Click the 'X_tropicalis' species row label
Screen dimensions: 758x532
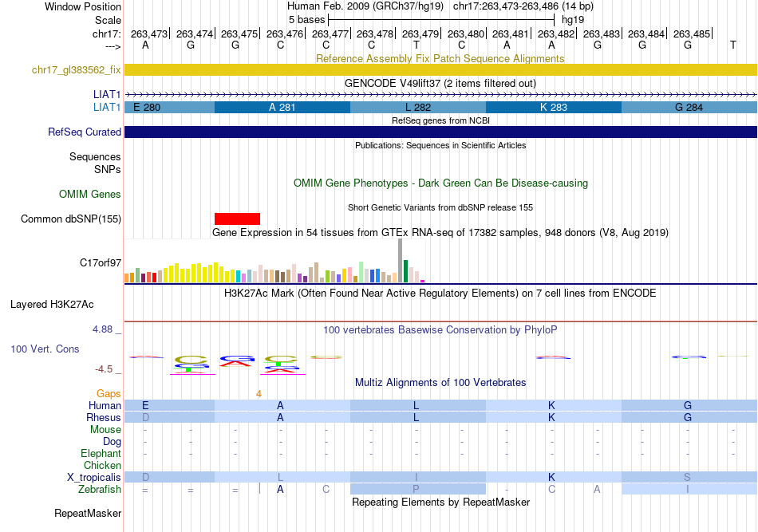tap(94, 478)
